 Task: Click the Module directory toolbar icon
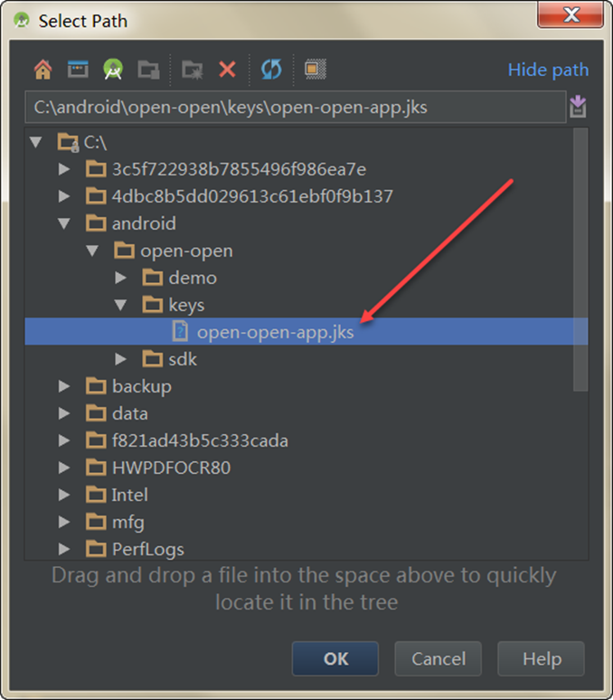coord(148,70)
